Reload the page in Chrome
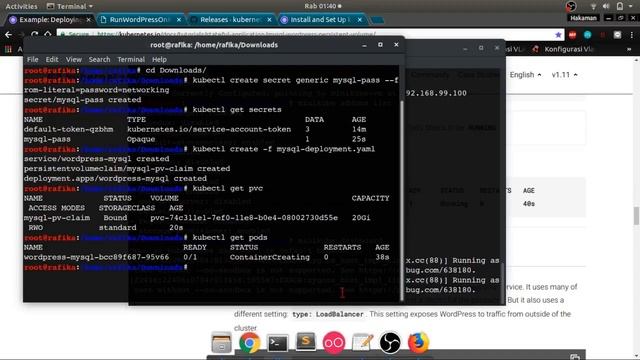The image size is (640, 360). pos(35,35)
